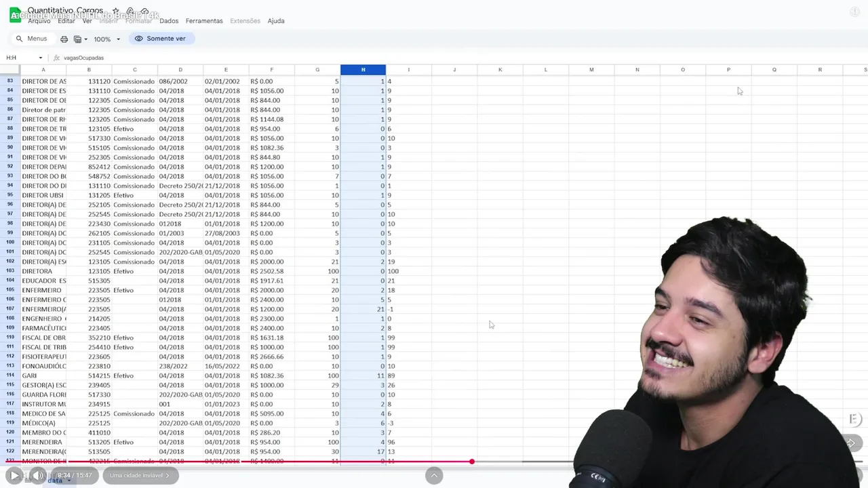Viewport: 868px width, 488px height.
Task: Click the cell containing 'DIRETORA'
Action: [43, 271]
